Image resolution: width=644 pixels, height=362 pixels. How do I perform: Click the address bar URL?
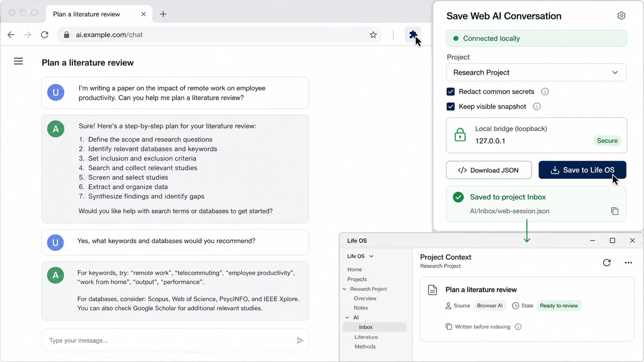click(109, 35)
